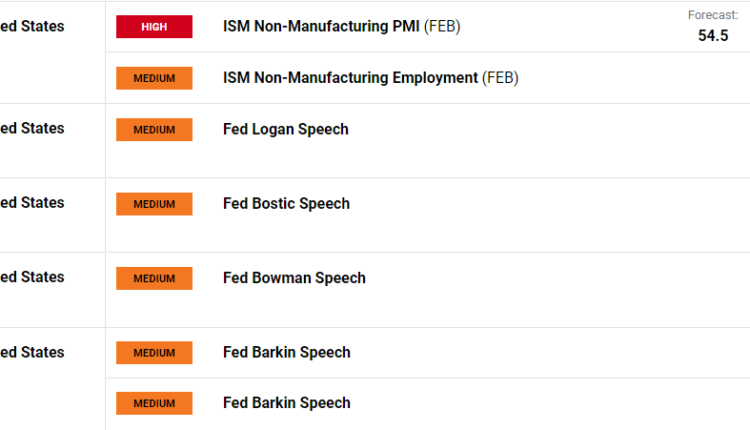The image size is (750, 430).
Task: Click MEDIUM badge beside ISM Non-Manufacturing Employment
Action: tap(154, 78)
